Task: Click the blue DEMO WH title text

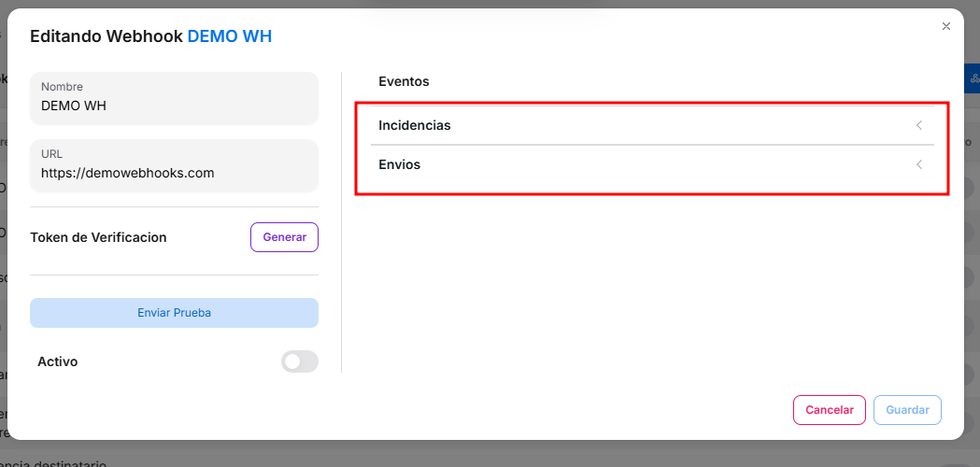Action: click(230, 36)
